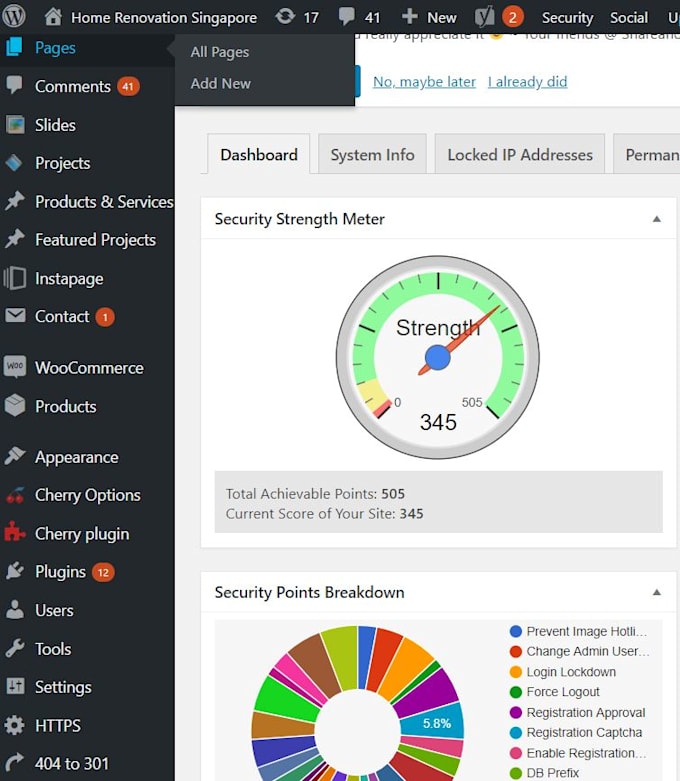Switch to the System Info tab

tap(372, 154)
